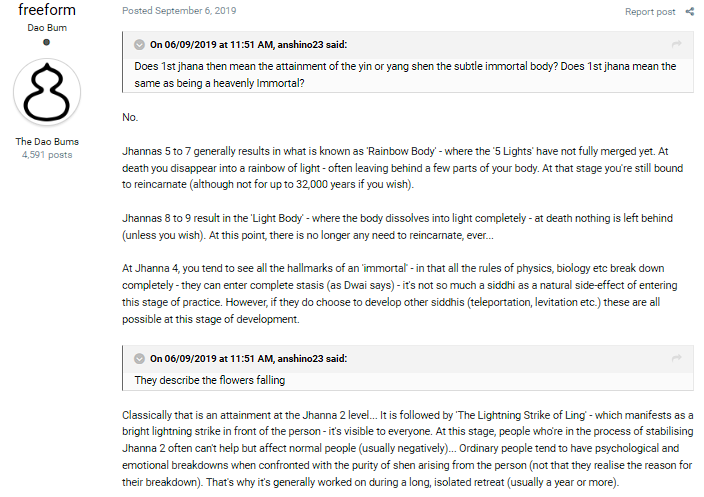The height and width of the screenshot is (497, 704).
Task: Open freeform's gourd avatar profile
Action: [47, 92]
